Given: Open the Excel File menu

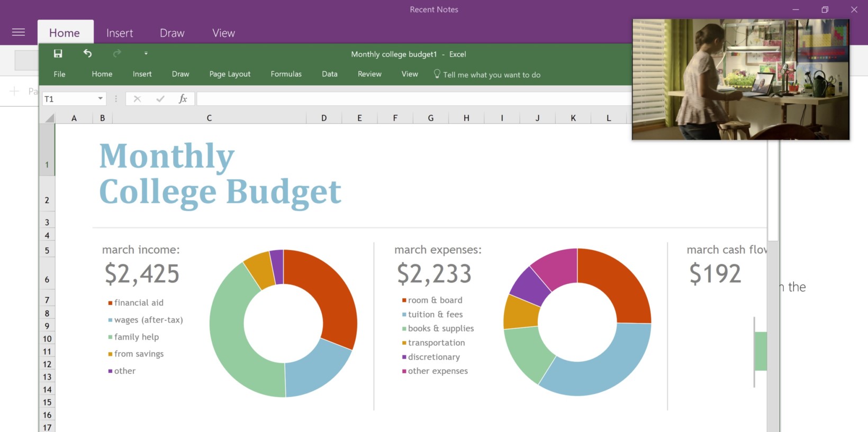Looking at the screenshot, I should (59, 74).
